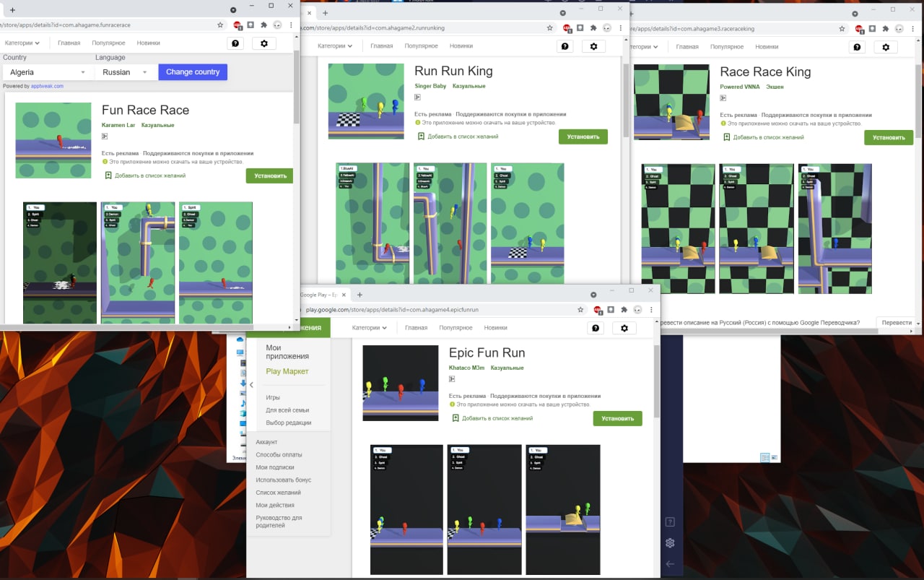Click help question icon in Epic Fun Run window
Screen dimensions: 924x580
click(596, 328)
